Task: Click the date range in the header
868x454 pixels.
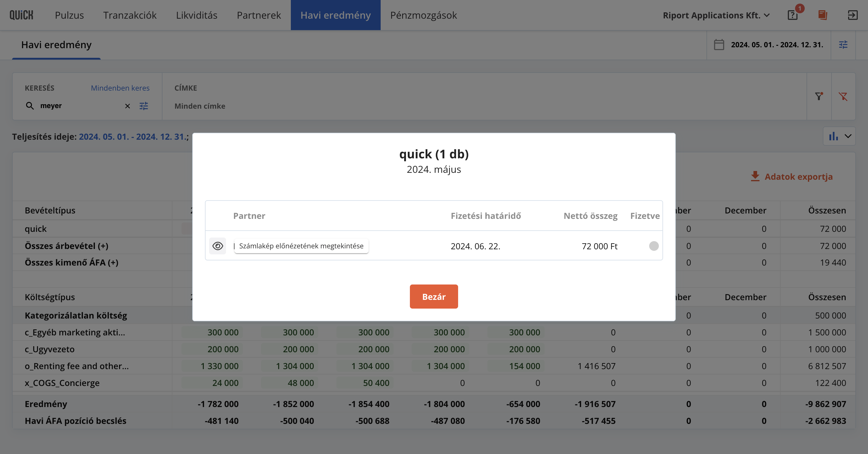Action: [777, 45]
